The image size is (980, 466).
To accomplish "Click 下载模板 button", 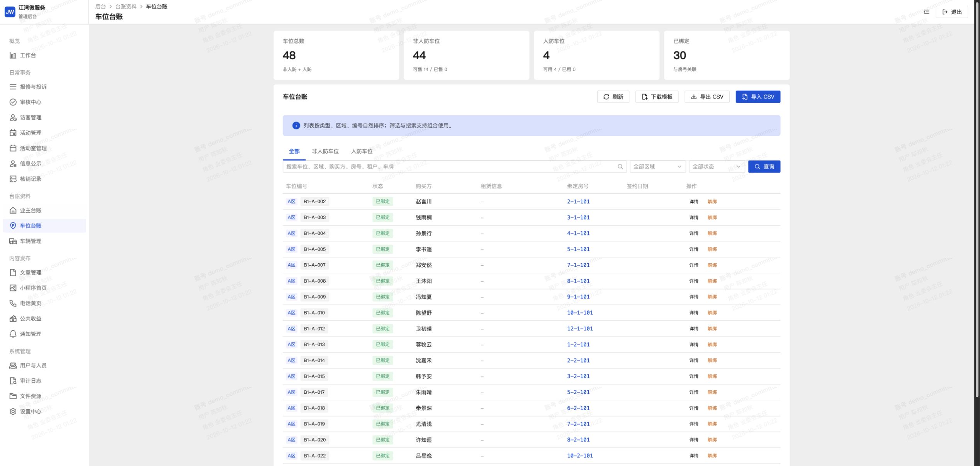I will click(x=657, y=97).
